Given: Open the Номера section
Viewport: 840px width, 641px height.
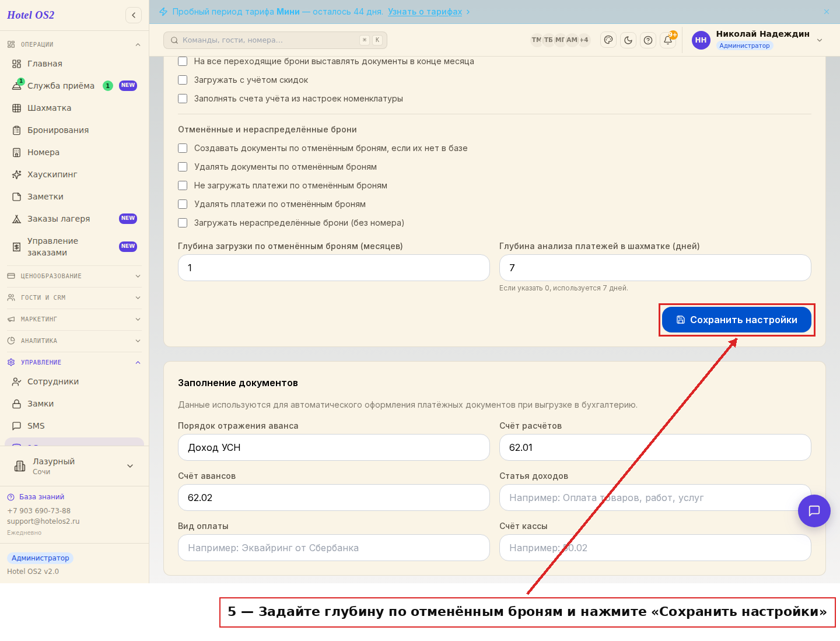Looking at the screenshot, I should 74,152.
